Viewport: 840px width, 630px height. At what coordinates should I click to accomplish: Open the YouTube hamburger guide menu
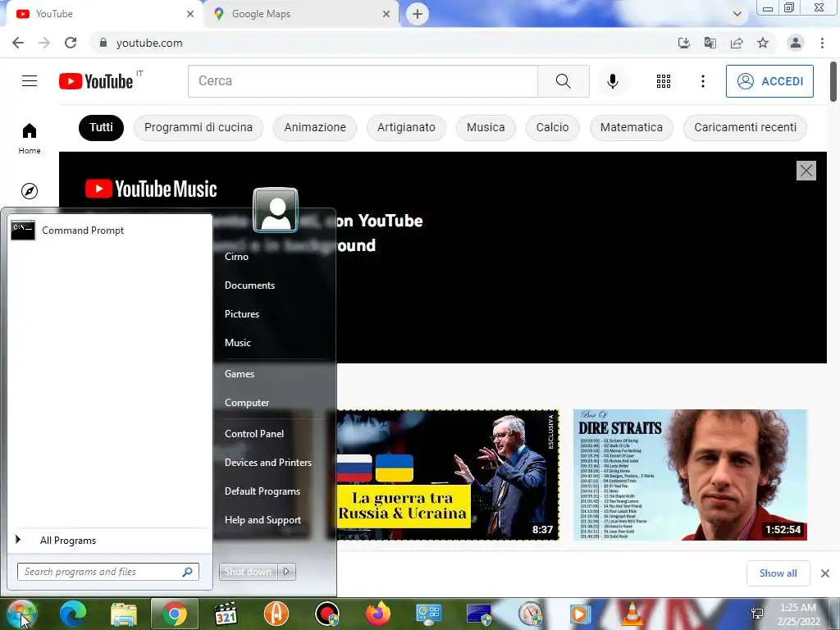click(x=30, y=81)
